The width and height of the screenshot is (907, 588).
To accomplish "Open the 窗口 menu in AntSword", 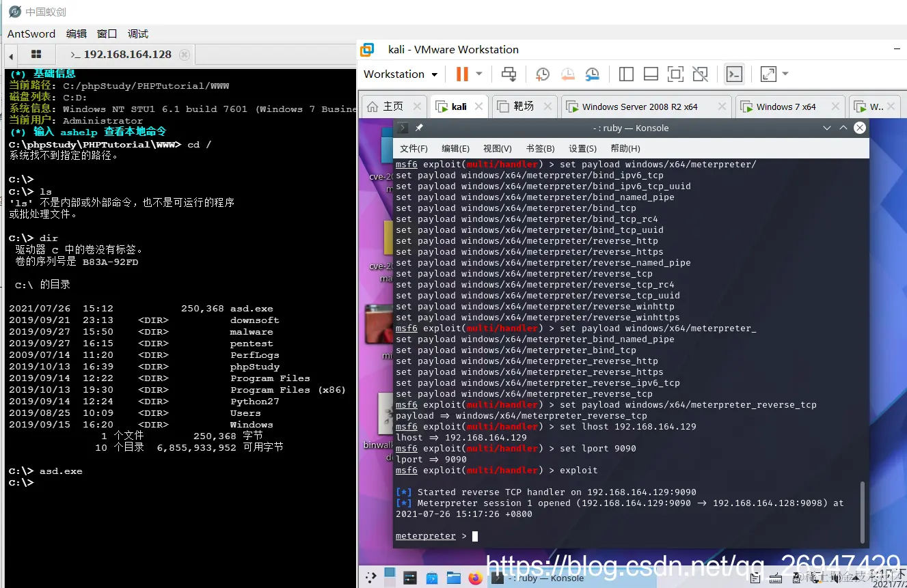I will coord(107,33).
